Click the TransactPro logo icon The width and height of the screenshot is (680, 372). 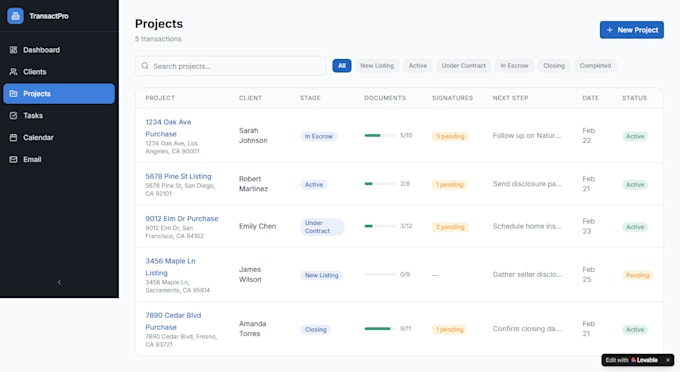[15, 16]
